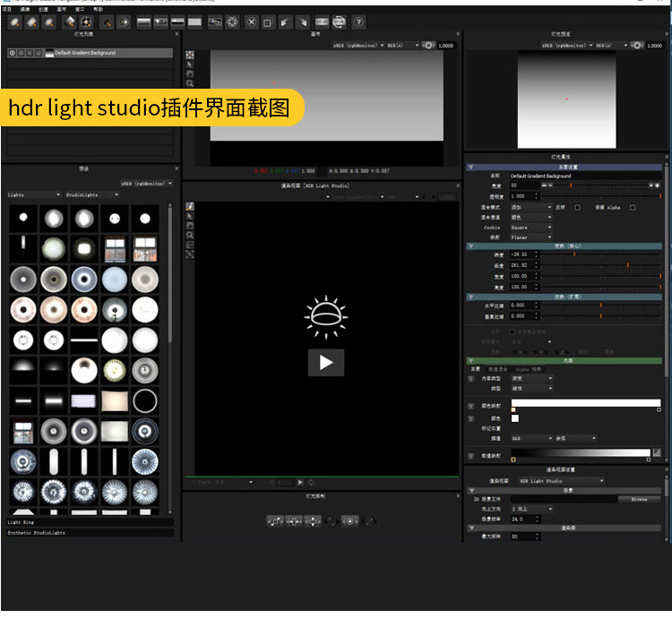This screenshot has width=672, height=619.
Task: Click the Gradient Background toolbar icon
Action: [x=143, y=21]
